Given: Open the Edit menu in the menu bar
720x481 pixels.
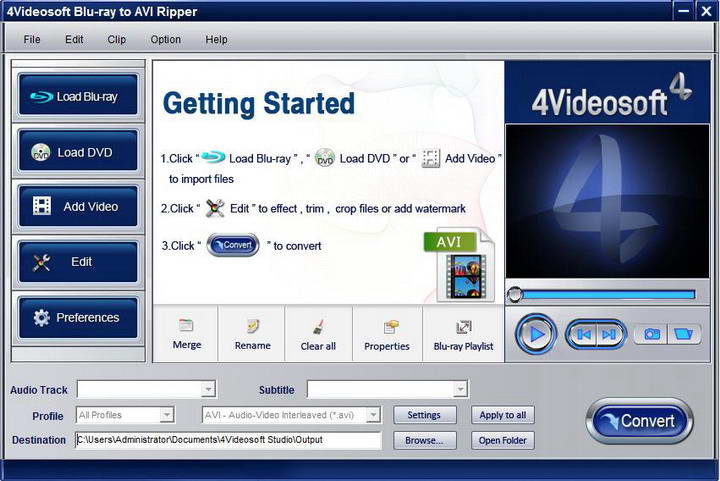Looking at the screenshot, I should coord(74,39).
